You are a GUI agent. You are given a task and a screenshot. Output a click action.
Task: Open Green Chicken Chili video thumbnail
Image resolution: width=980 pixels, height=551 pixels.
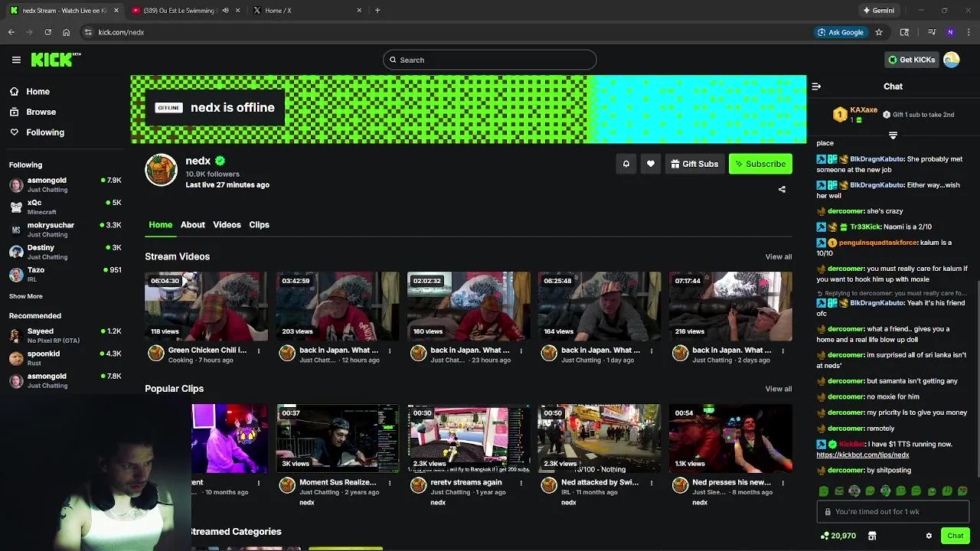coord(207,306)
